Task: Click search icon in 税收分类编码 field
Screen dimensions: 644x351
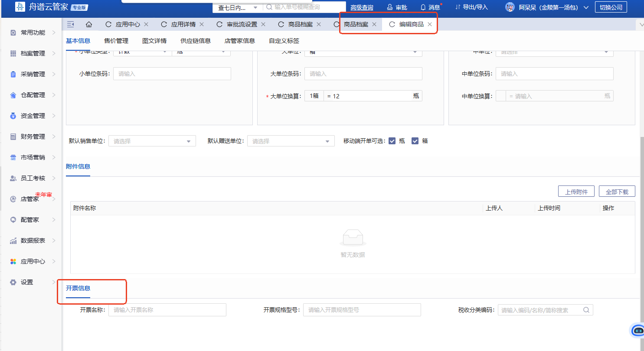Action: pyautogui.click(x=586, y=310)
